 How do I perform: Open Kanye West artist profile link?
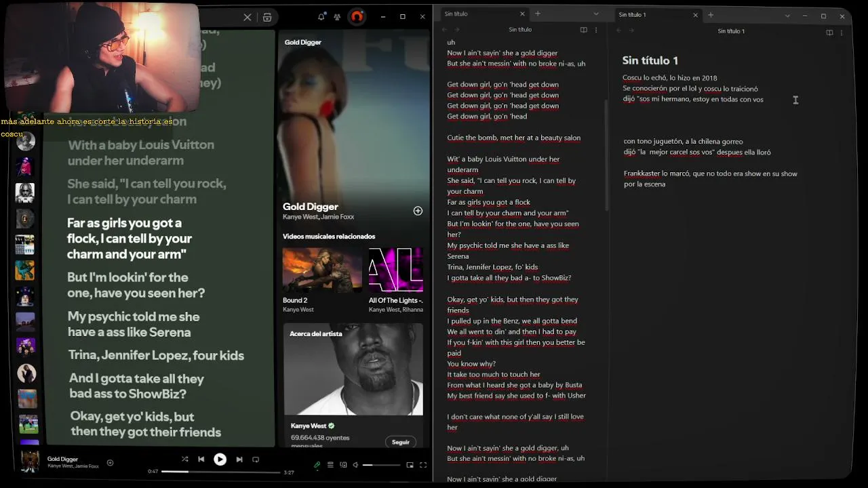click(x=309, y=426)
